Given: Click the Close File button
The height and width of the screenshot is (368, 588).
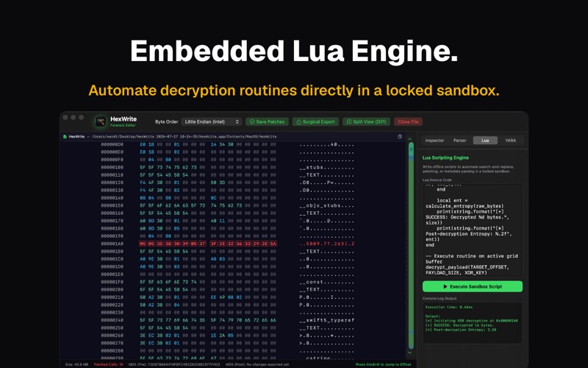Looking at the screenshot, I should [x=408, y=121].
